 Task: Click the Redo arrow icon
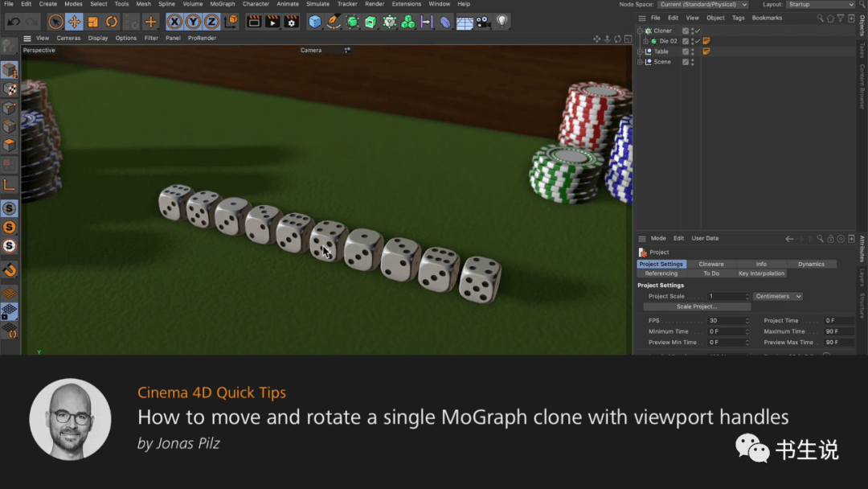[x=31, y=23]
